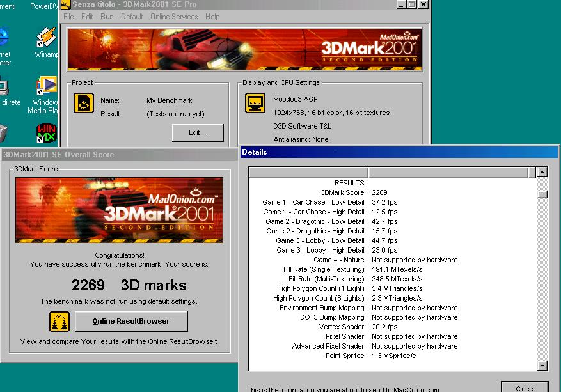The height and width of the screenshot is (392, 561).
Task: Click the 3DMark2001 title bar app icon
Action: [x=65, y=4]
